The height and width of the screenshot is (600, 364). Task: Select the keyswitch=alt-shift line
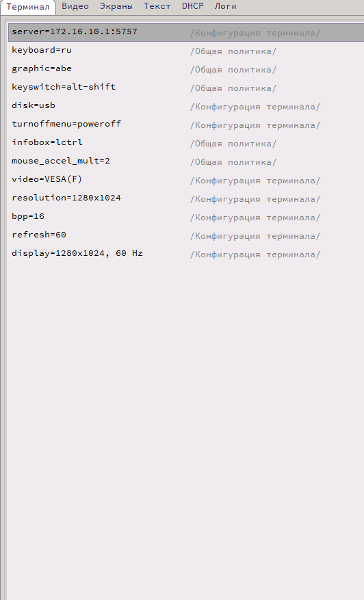(186, 88)
